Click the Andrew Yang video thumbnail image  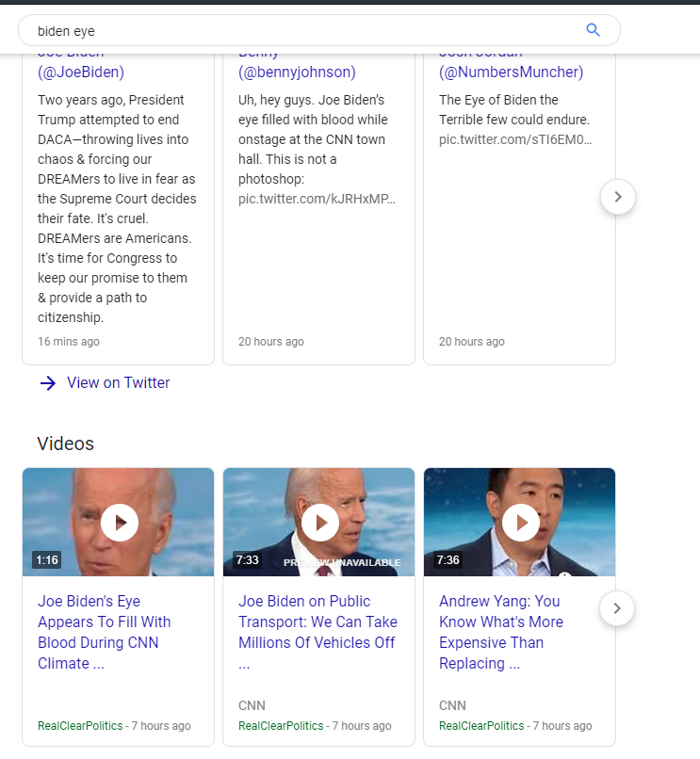click(519, 522)
